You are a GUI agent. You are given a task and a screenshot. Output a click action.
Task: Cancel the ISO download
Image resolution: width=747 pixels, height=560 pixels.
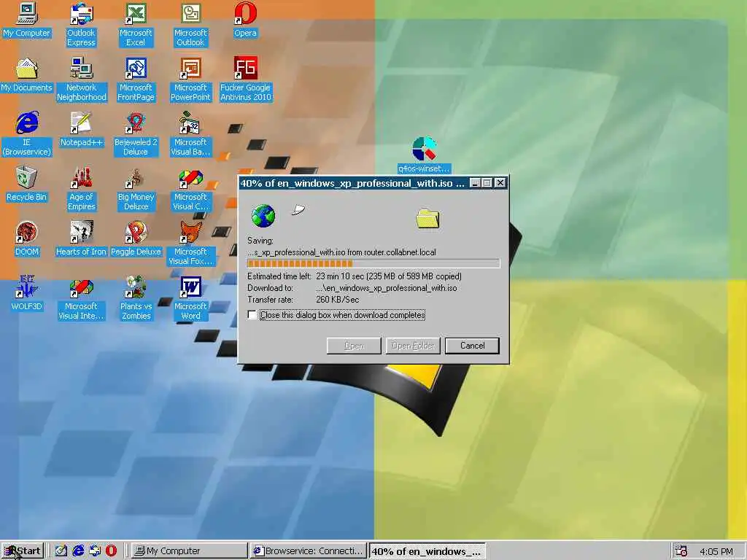472,346
